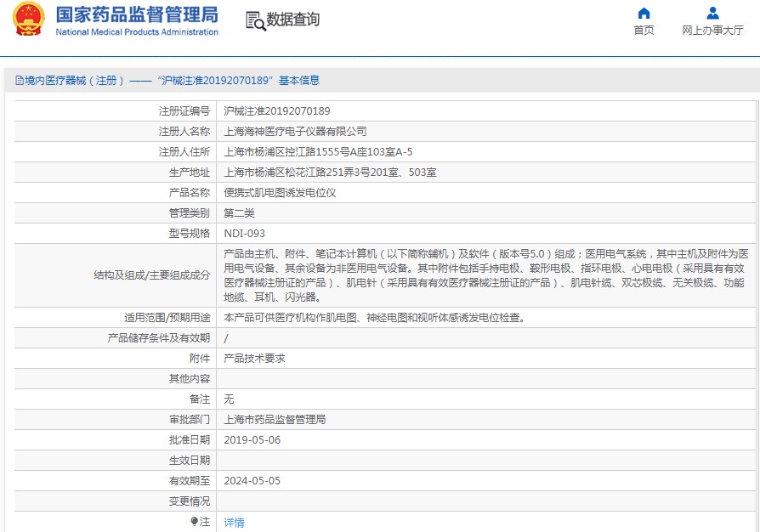Image resolution: width=760 pixels, height=532 pixels.
Task: Click the 注册人名称 label
Action: coord(184,132)
